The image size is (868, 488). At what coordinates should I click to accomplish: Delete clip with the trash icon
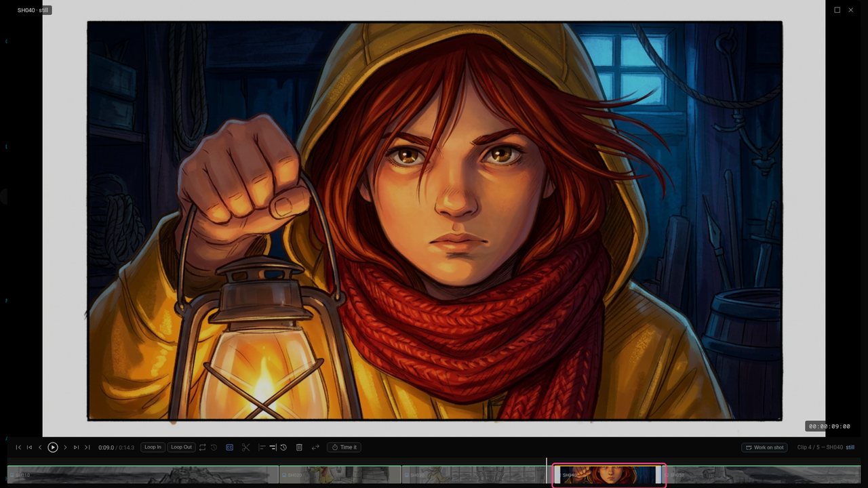point(299,447)
